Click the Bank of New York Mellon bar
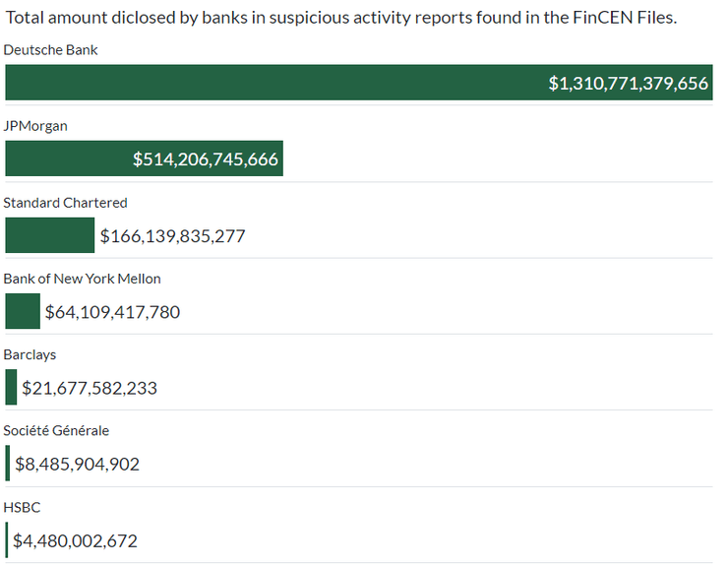The image size is (728, 566). (x=23, y=311)
